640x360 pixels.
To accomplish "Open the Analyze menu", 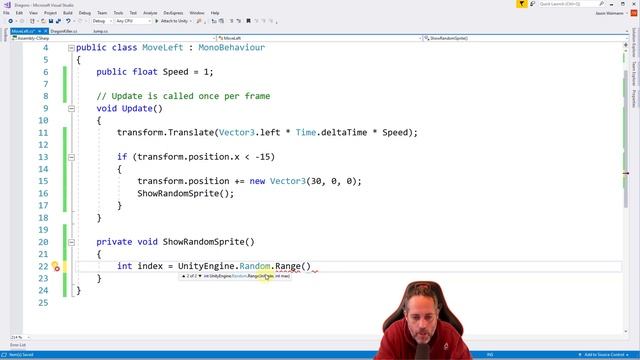I will 150,13.
